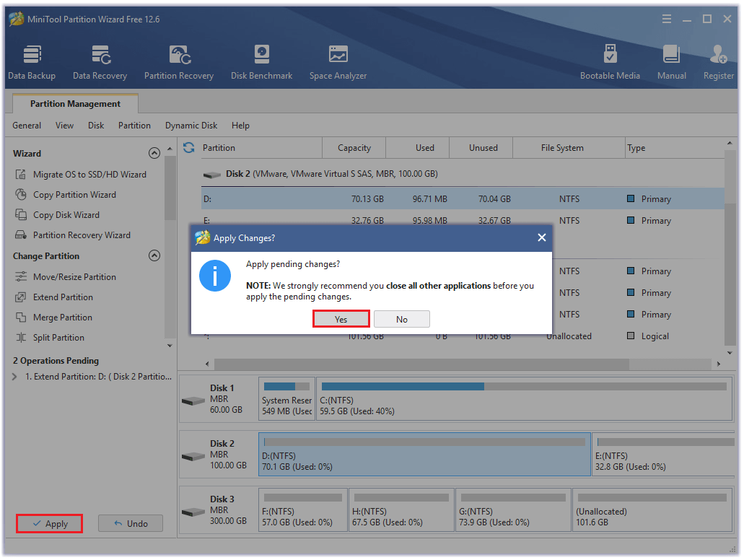Open the Partition menu

134,126
